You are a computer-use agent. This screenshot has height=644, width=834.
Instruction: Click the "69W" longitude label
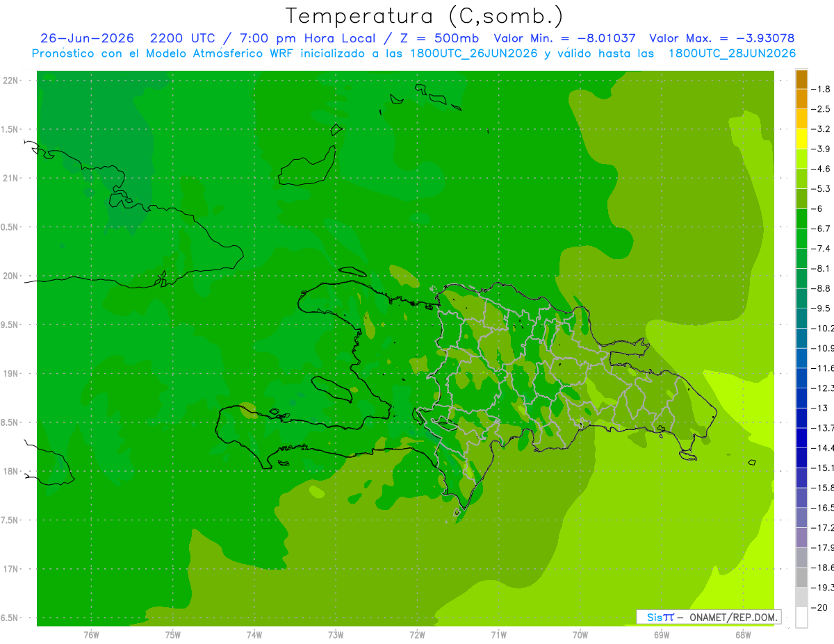pyautogui.click(x=662, y=634)
